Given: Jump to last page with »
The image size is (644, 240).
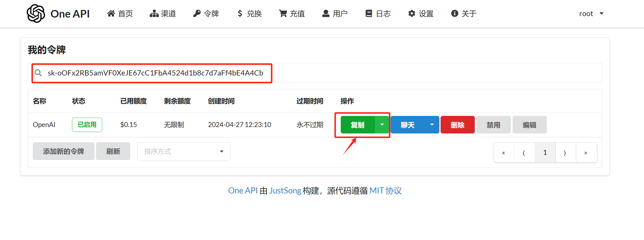Looking at the screenshot, I should [586, 152].
